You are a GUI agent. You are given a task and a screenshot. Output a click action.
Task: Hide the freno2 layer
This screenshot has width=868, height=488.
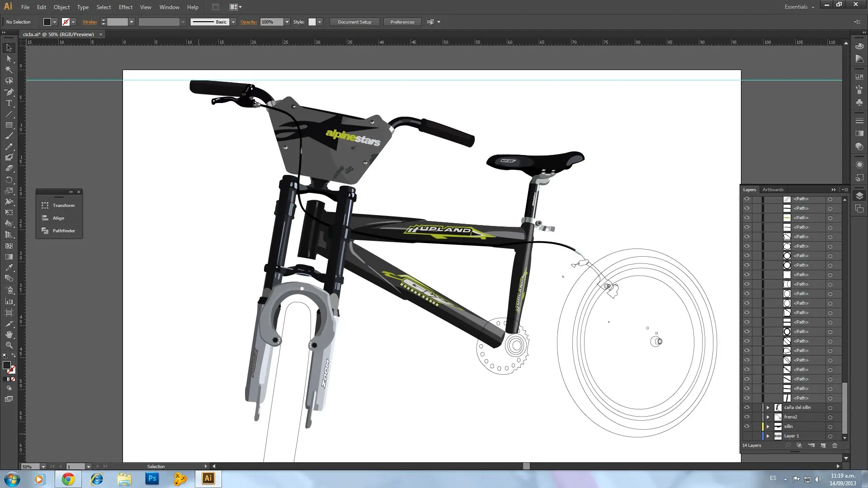click(747, 417)
